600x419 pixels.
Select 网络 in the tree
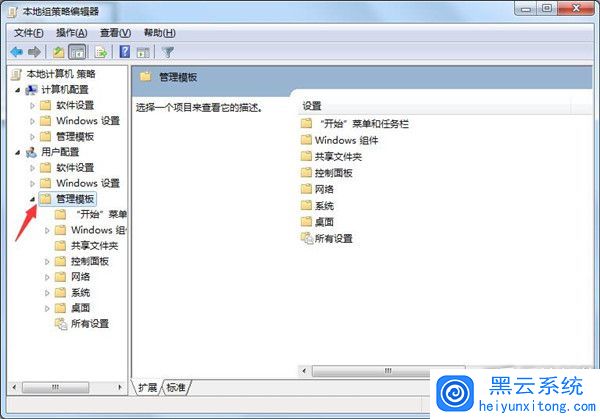80,277
